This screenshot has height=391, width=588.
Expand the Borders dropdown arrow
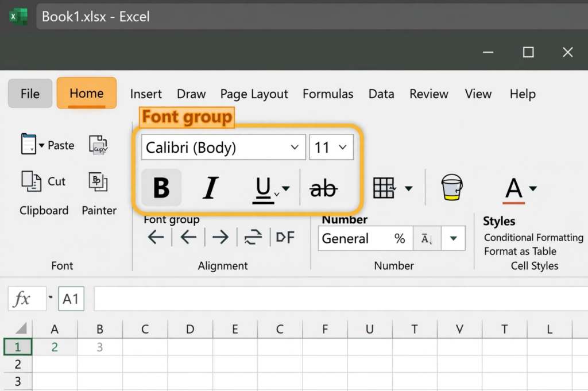click(409, 188)
